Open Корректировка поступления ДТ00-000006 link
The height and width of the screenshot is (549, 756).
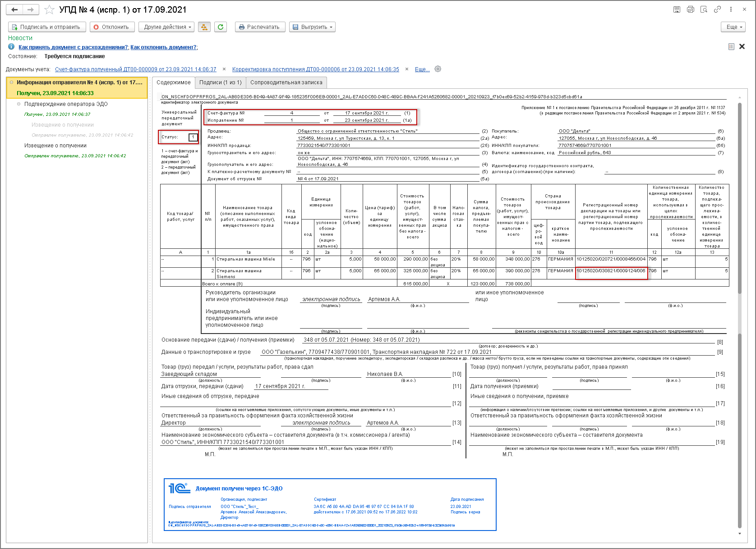point(316,69)
